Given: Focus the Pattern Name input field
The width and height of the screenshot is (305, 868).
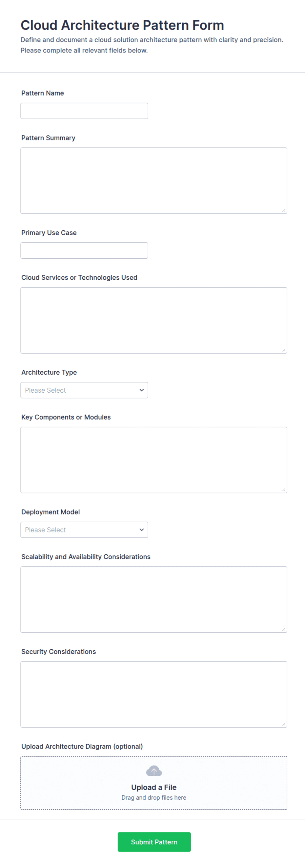Looking at the screenshot, I should click(x=84, y=111).
